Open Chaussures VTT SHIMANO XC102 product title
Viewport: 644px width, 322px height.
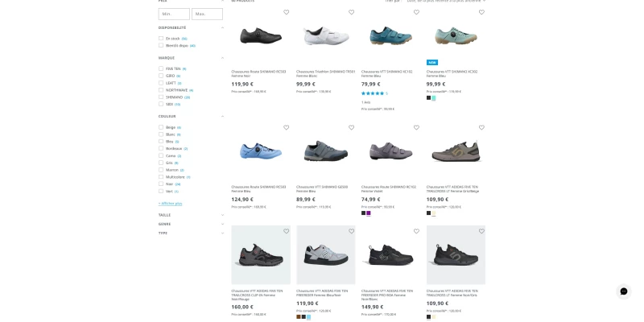pos(387,73)
